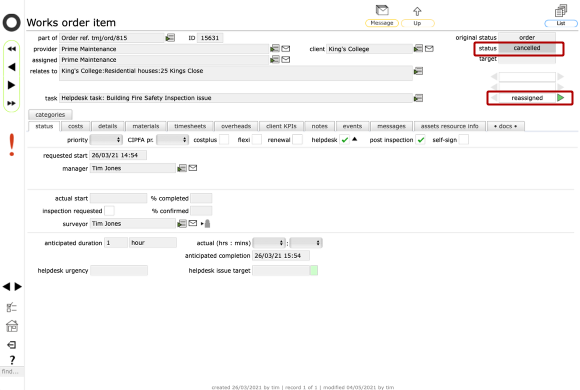Screen dimensions: 580x390
Task: Open the docs tab
Action: pyautogui.click(x=505, y=126)
